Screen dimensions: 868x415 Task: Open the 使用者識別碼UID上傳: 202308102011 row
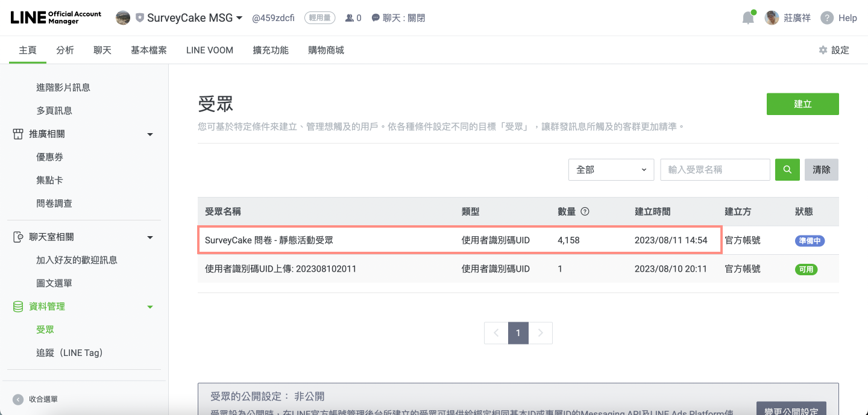pos(518,269)
